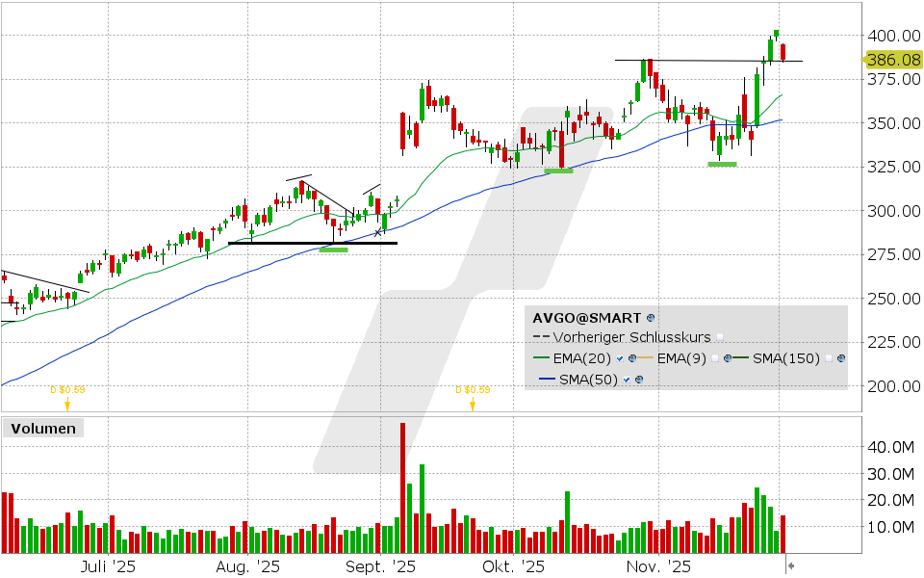Select the green support marker below November candles
This screenshot has height=578, width=924.
[x=720, y=165]
